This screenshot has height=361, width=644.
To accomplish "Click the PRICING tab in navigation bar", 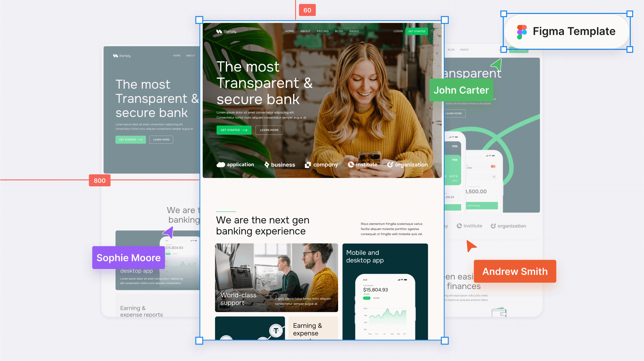I will coord(322,31).
